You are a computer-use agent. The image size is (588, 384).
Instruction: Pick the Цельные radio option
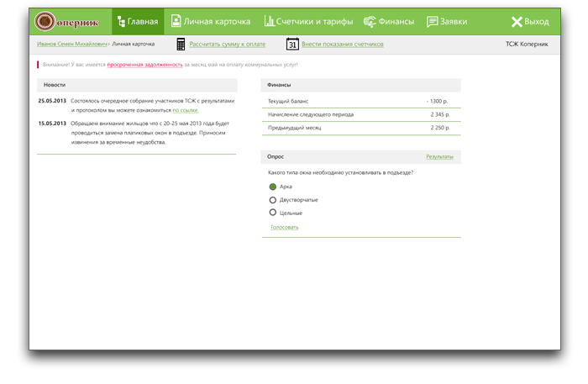pos(272,213)
